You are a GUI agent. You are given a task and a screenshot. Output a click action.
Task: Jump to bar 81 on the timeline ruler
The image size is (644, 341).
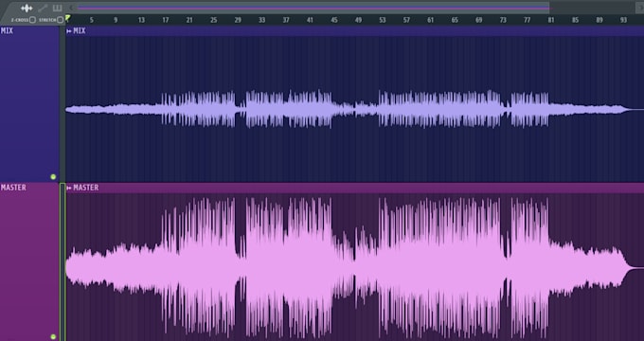tap(551, 20)
